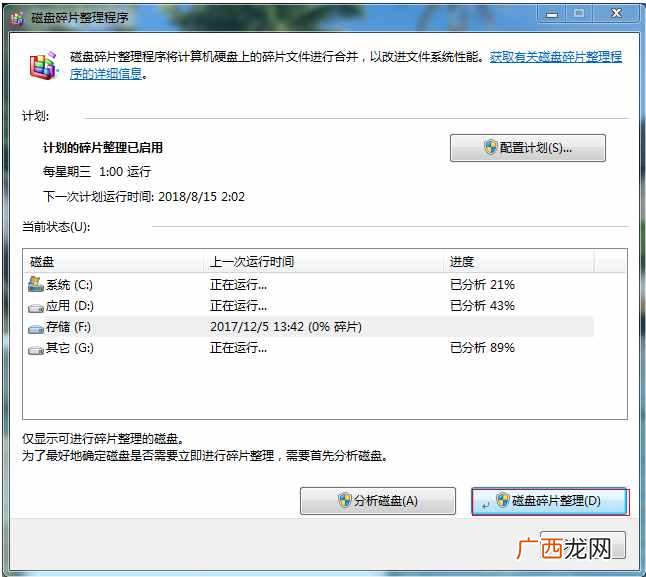
Task: Select the 其它 (G:) row name
Action: coord(69,348)
